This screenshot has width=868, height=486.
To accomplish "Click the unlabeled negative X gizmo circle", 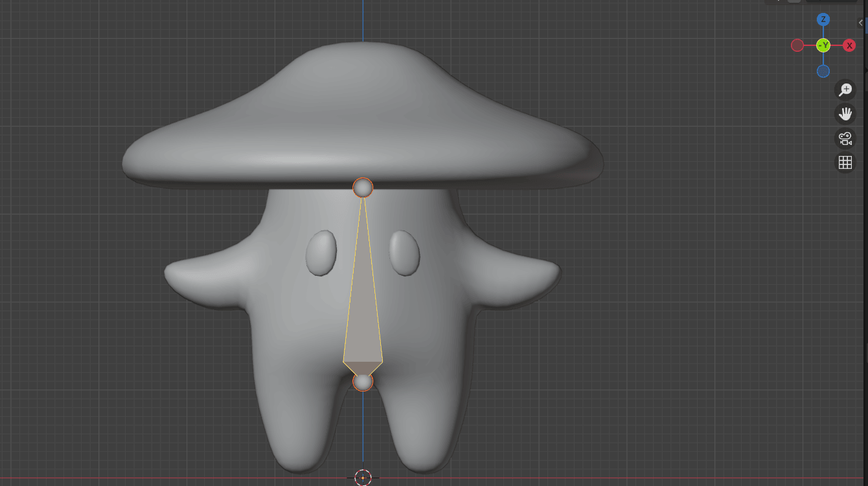I will (x=797, y=45).
